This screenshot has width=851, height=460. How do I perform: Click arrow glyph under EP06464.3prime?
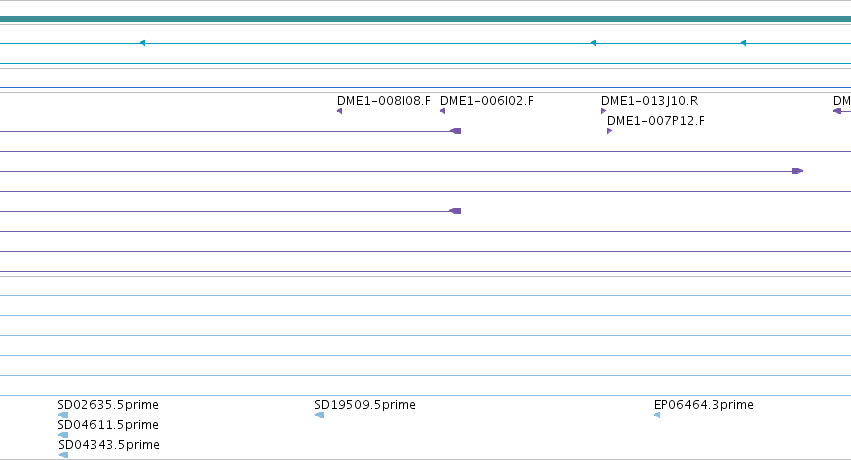[657, 415]
